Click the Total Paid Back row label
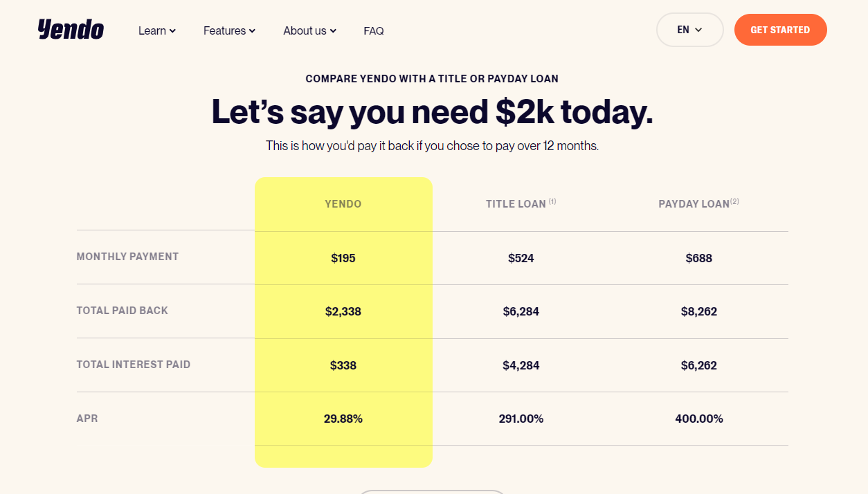 point(123,311)
